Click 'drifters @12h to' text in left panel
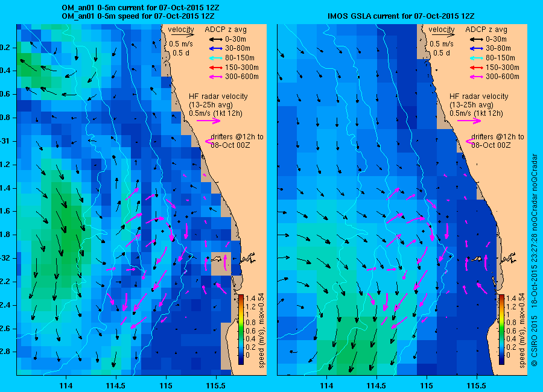Viewport: 543px width, 392px height. point(237,137)
